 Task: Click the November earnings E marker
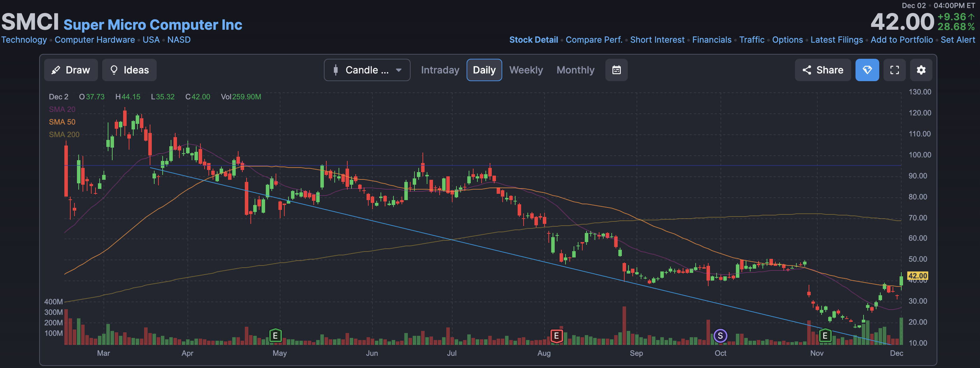click(x=825, y=336)
